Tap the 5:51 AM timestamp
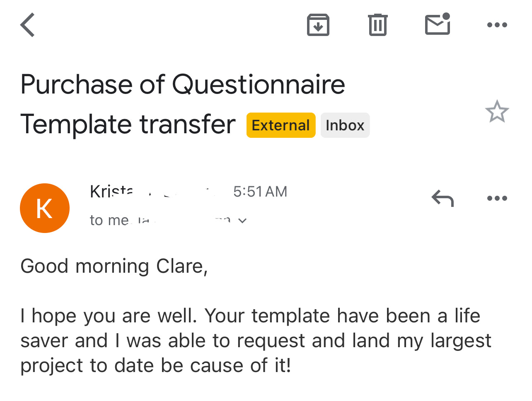 [x=260, y=192]
